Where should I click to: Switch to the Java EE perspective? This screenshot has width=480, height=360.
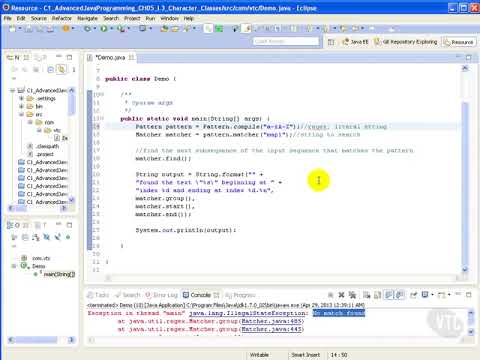355,42
